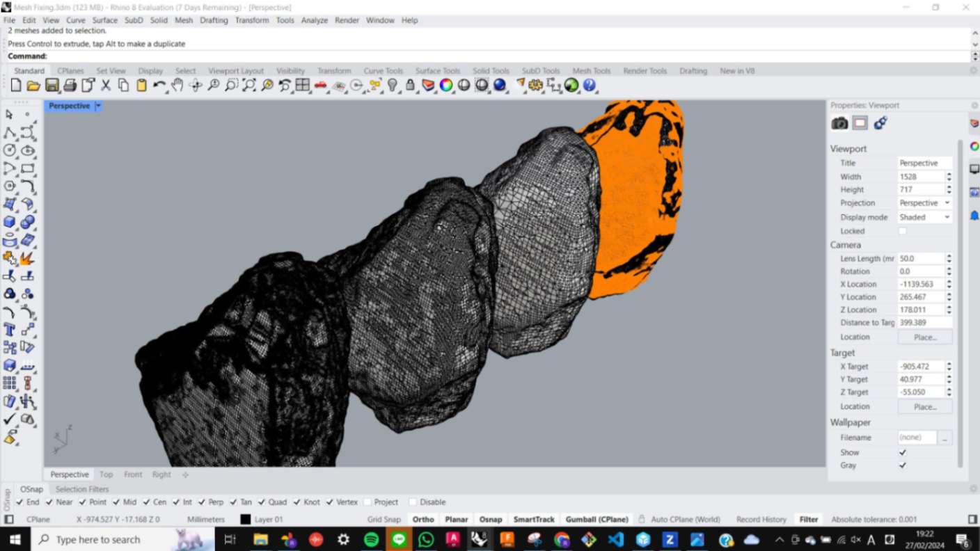This screenshot has width=980, height=551.
Task: Toggle the wallpaper Gray checkbox
Action: (903, 465)
